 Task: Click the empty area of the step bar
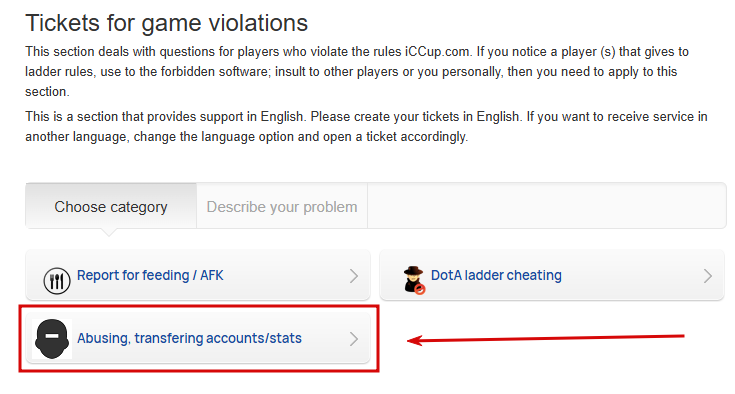pyautogui.click(x=547, y=206)
